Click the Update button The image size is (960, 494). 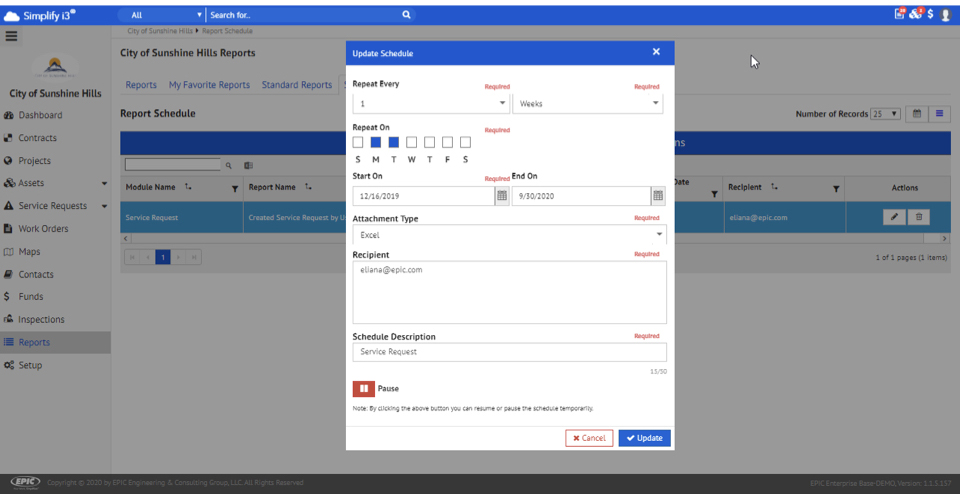pyautogui.click(x=644, y=438)
